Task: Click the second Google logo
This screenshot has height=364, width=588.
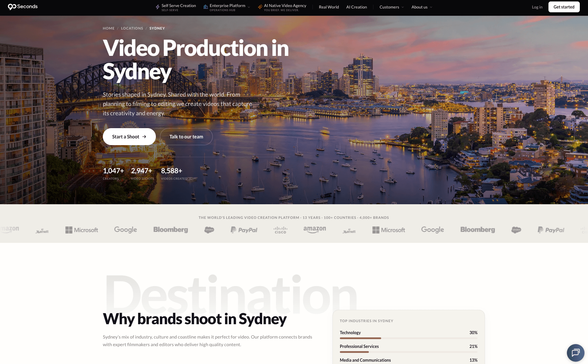Action: point(432,230)
